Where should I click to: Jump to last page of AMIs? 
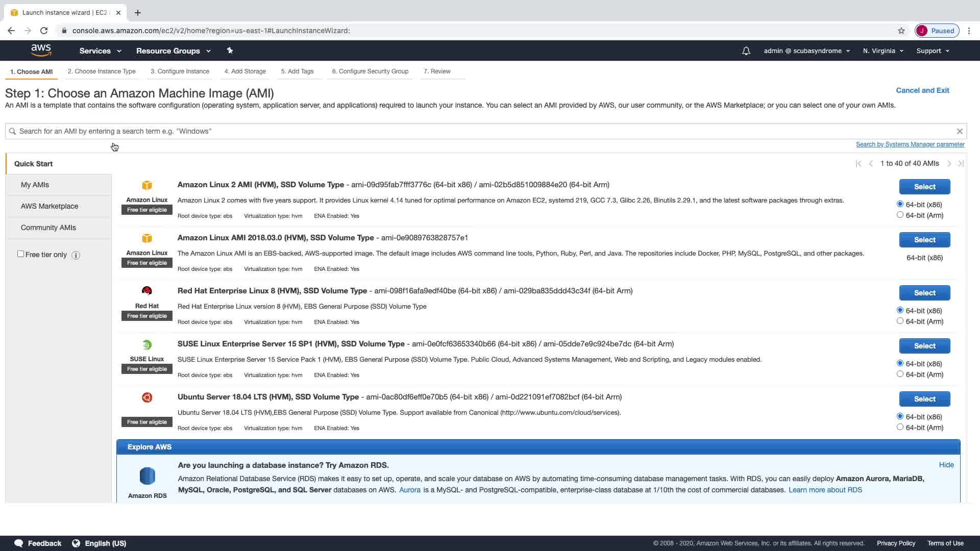(x=961, y=164)
